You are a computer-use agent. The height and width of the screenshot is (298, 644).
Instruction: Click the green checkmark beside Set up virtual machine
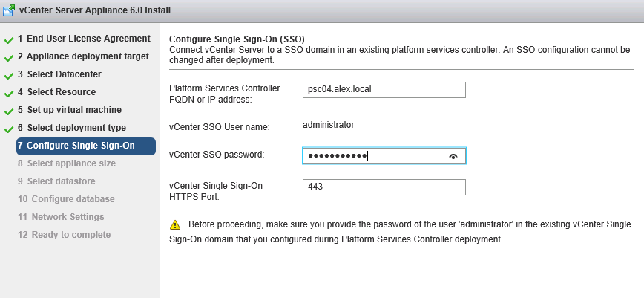tap(9, 111)
